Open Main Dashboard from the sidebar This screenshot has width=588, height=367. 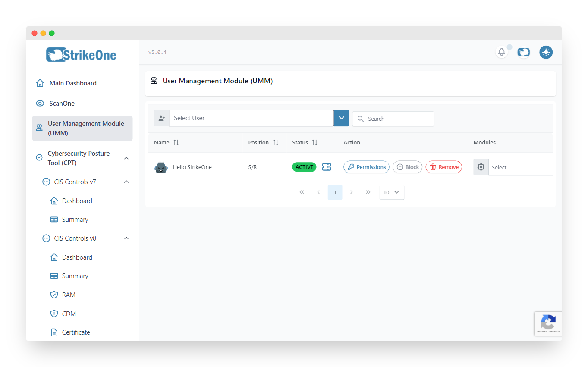tap(72, 83)
